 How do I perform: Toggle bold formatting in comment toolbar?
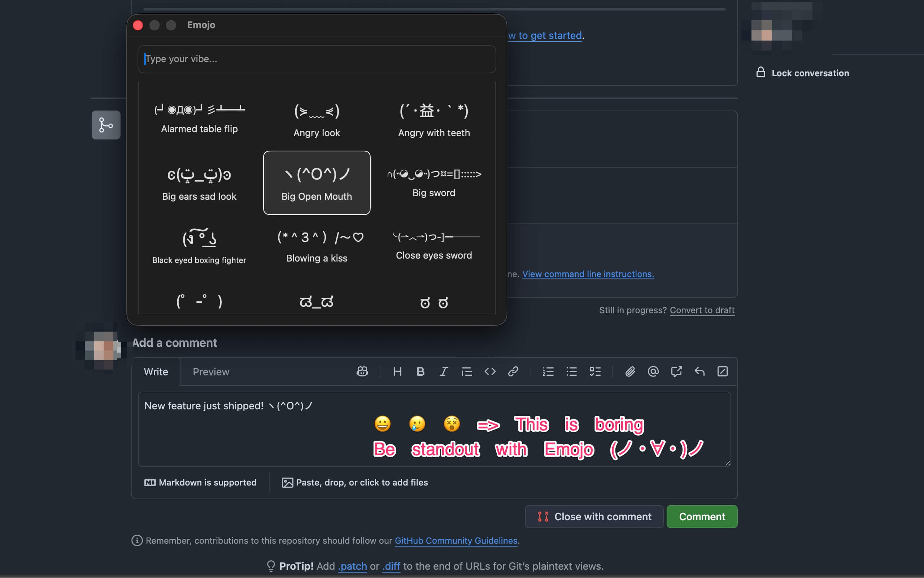(x=420, y=372)
